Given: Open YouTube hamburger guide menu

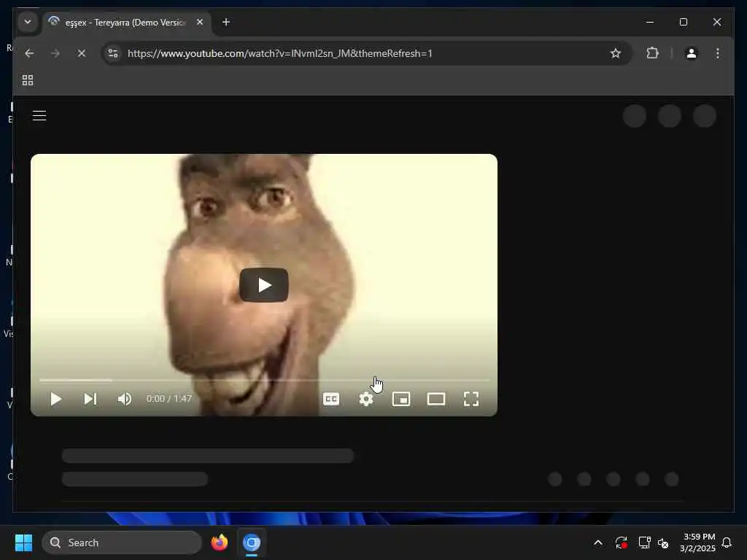Looking at the screenshot, I should (39, 116).
